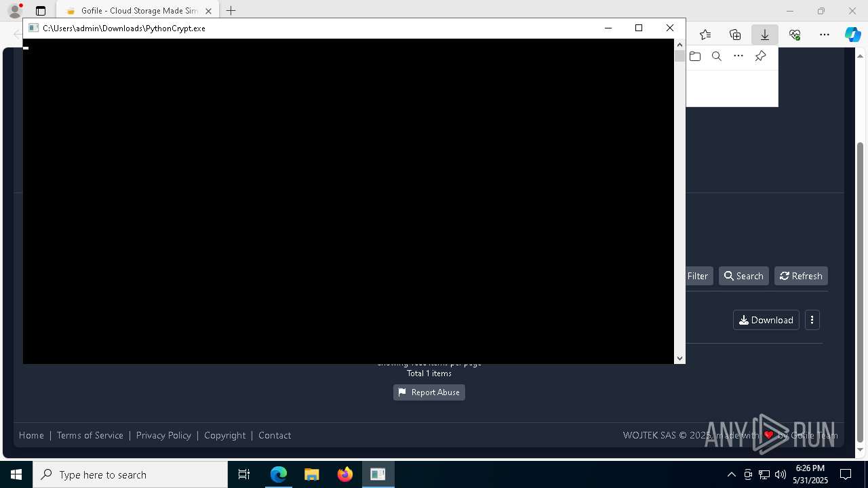Image resolution: width=868 pixels, height=488 pixels.
Task: Open Microsoft Edge from the taskbar
Action: pyautogui.click(x=279, y=474)
